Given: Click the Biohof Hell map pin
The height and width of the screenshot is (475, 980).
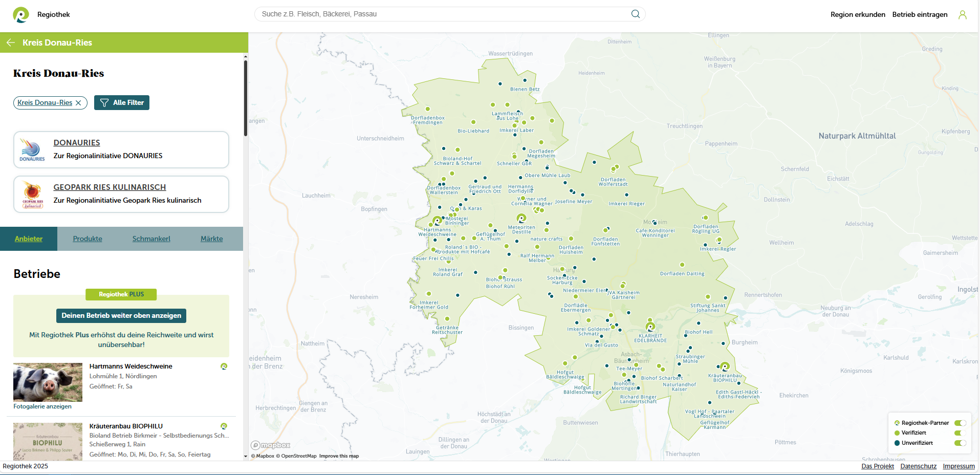Looking at the screenshot, I should tap(699, 323).
